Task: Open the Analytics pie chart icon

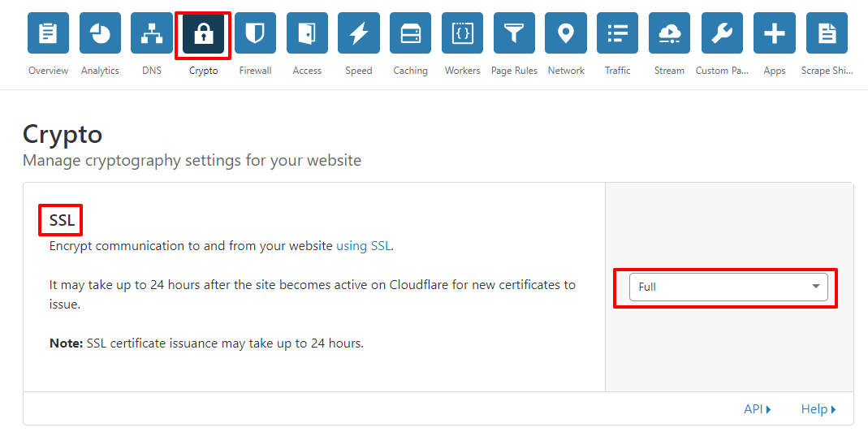Action: click(100, 32)
